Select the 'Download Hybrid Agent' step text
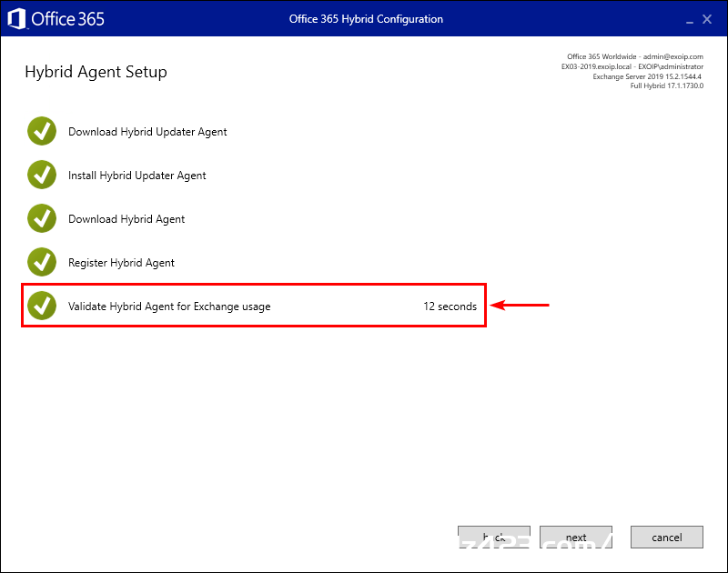Screen dimensions: 728x573 click(x=126, y=219)
